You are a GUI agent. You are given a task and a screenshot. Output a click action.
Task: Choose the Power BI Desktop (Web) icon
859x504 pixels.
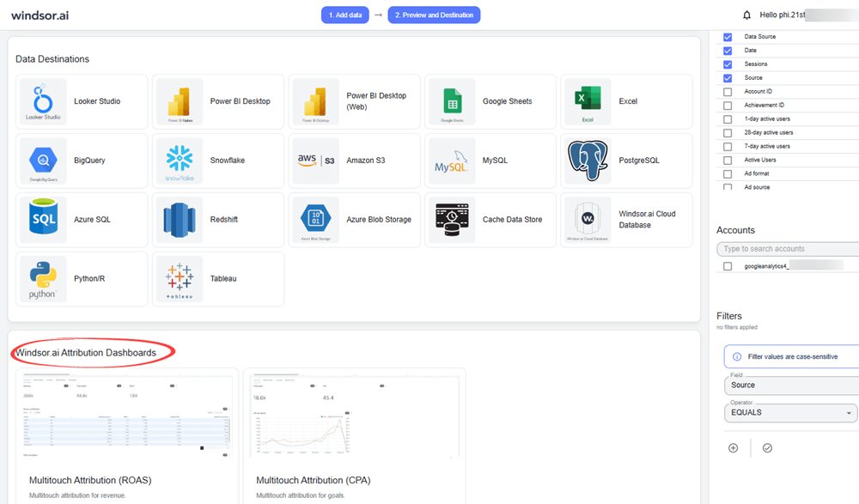pyautogui.click(x=315, y=101)
